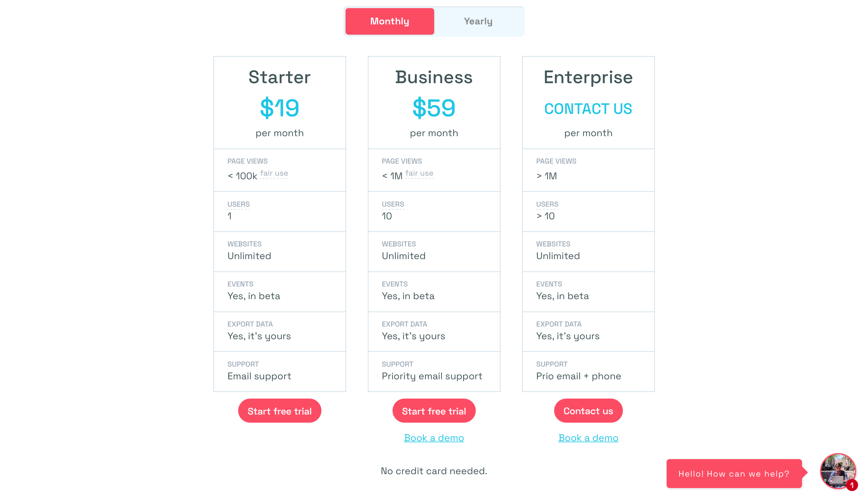Click fair use note in Starter plan
868x501 pixels.
pos(274,174)
